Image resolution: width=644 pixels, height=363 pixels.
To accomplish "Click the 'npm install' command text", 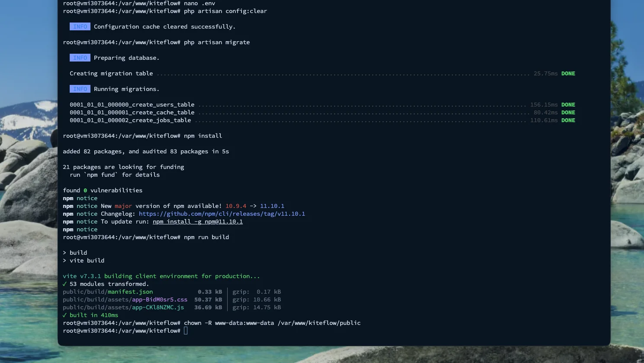I will [203, 136].
